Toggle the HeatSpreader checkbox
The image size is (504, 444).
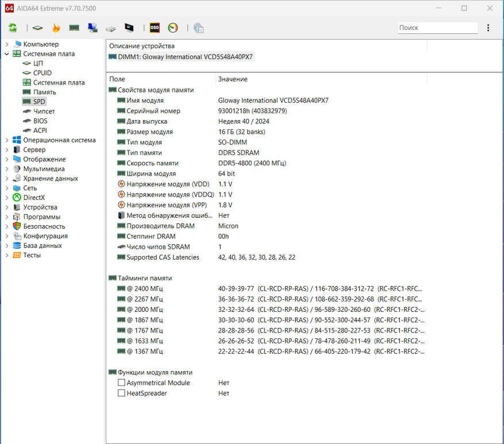(121, 393)
